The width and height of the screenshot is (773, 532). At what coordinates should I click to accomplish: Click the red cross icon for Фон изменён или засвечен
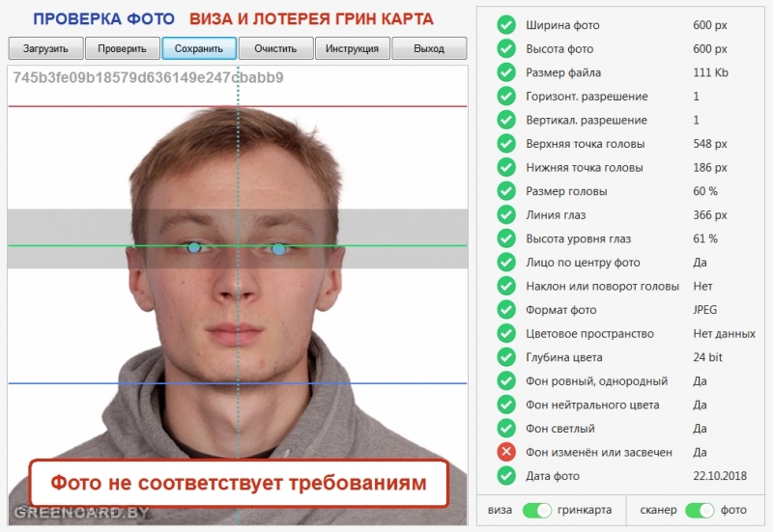(506, 452)
